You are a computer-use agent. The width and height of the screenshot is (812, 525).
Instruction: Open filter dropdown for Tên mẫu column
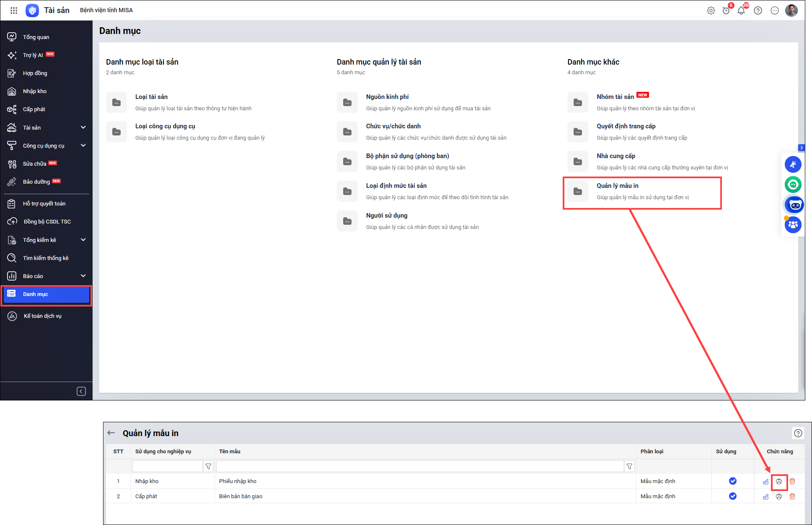click(629, 466)
